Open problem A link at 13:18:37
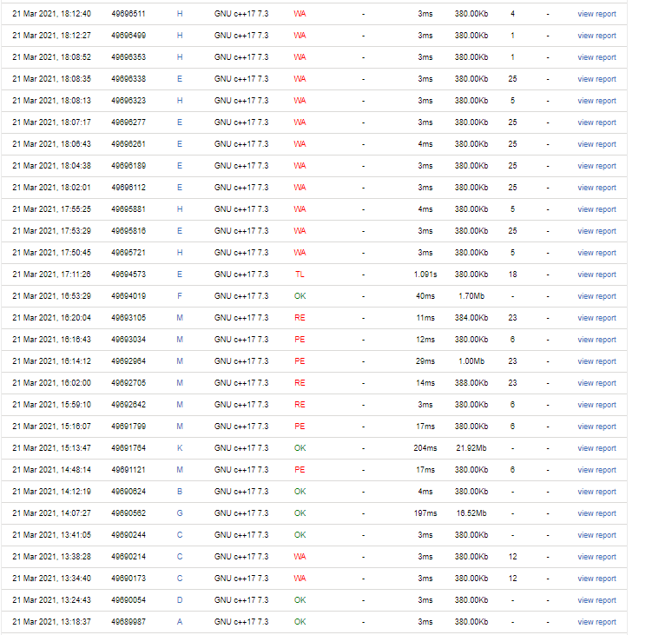This screenshot has width=672, height=635. (x=180, y=622)
